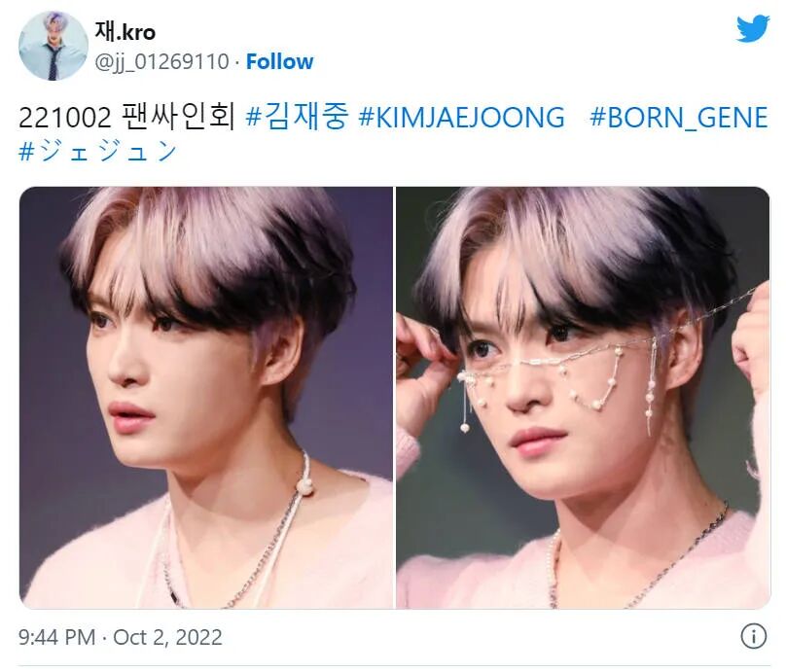Click the 9:44 PM time text
786x672 pixels.
pos(56,637)
